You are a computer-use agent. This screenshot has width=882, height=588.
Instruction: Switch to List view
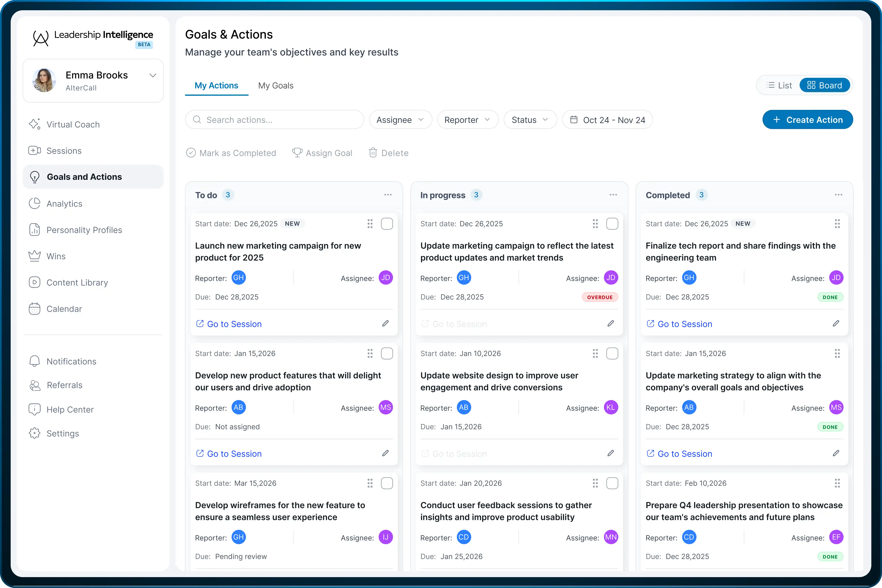779,85
